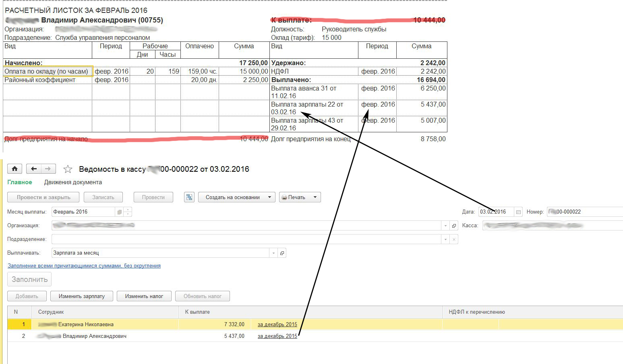The image size is (623, 364).
Task: Switch to Движения документа tab
Action: tap(73, 182)
